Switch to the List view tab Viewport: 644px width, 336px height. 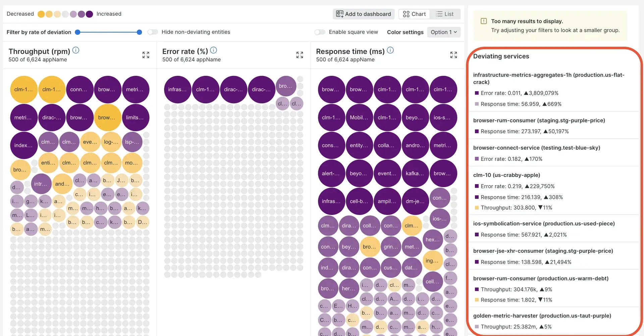pyautogui.click(x=445, y=14)
